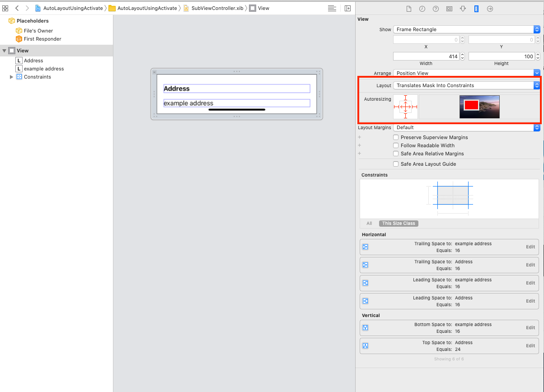544x392 pixels.
Task: Edit the Top Space to Address constraint
Action: (530, 345)
